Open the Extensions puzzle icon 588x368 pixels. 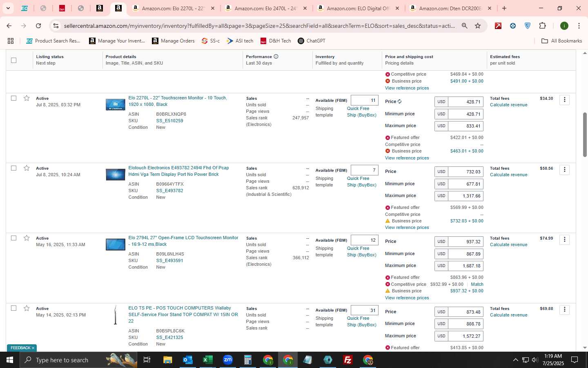coord(542,26)
